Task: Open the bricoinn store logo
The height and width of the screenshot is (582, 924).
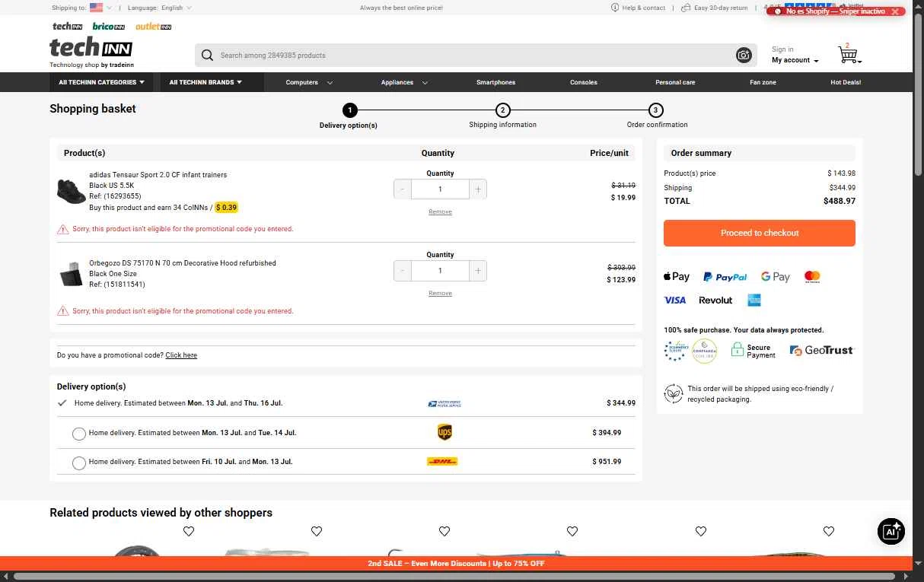Action: (109, 27)
